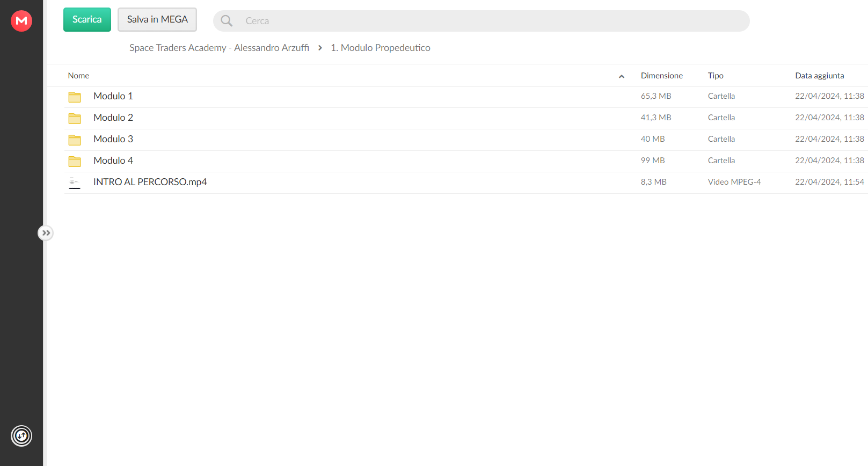Sort by Tipo column header
868x466 pixels.
coord(716,76)
